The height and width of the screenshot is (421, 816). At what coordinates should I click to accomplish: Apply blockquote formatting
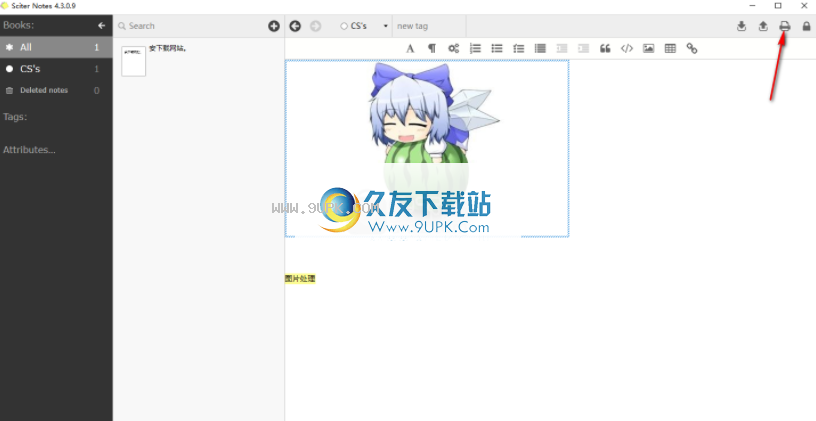point(605,48)
